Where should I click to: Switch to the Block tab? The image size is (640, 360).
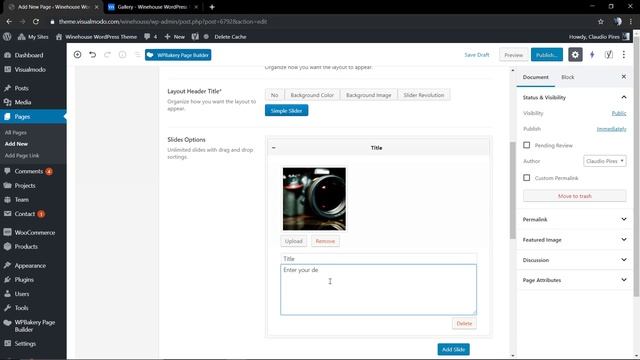[x=567, y=77]
